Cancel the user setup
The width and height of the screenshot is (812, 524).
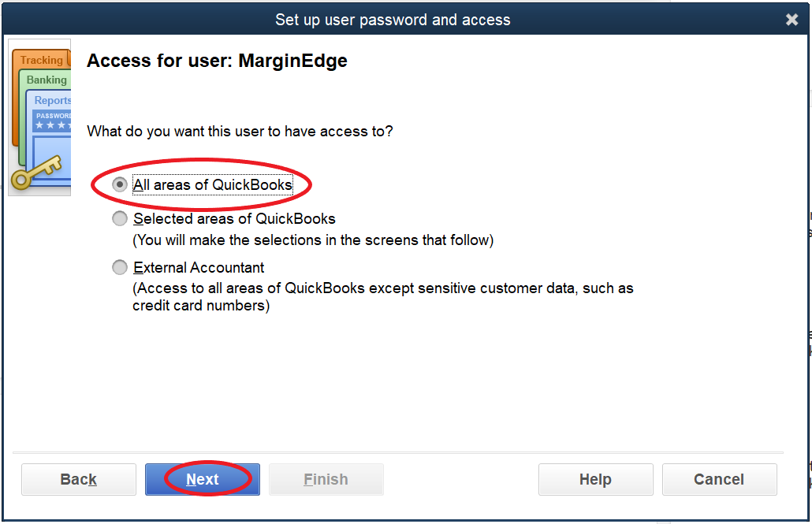(x=719, y=479)
